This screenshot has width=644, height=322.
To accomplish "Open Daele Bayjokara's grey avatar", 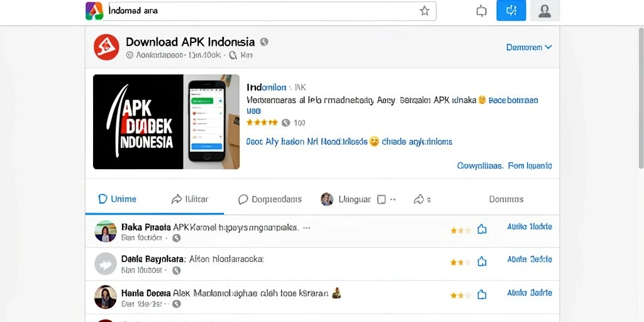I will click(106, 264).
